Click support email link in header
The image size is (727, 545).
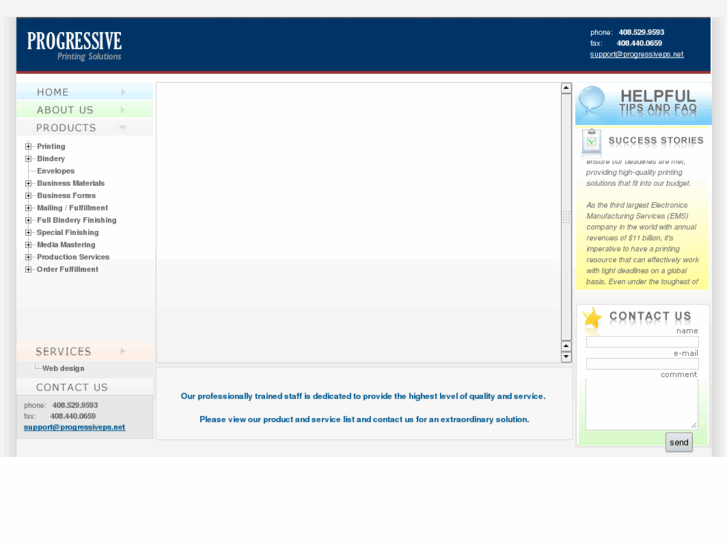point(637,54)
